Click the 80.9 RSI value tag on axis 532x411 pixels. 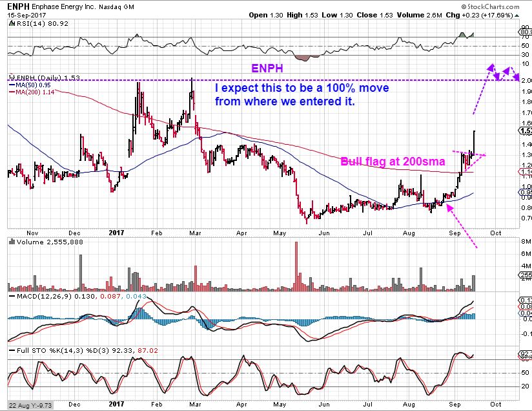(525, 32)
